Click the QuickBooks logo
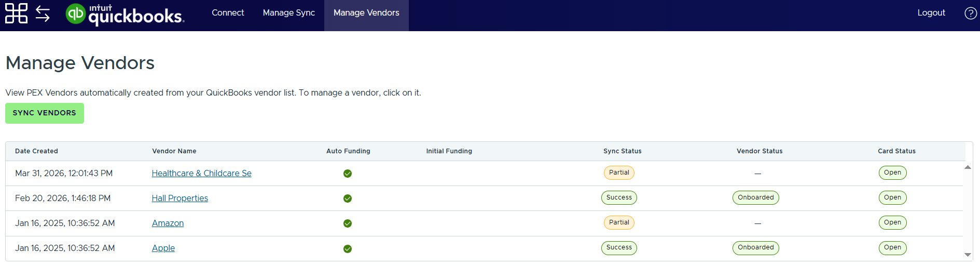The width and height of the screenshot is (980, 278). pos(125,15)
